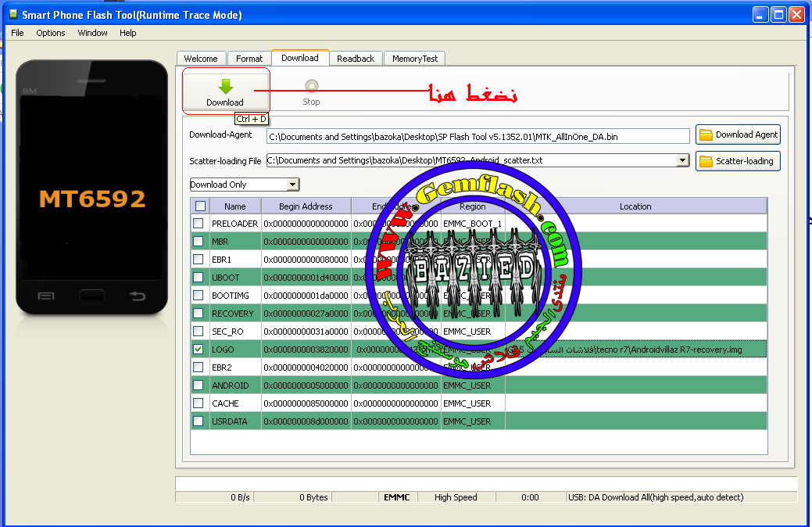
Task: Open the File menu
Action: point(18,33)
